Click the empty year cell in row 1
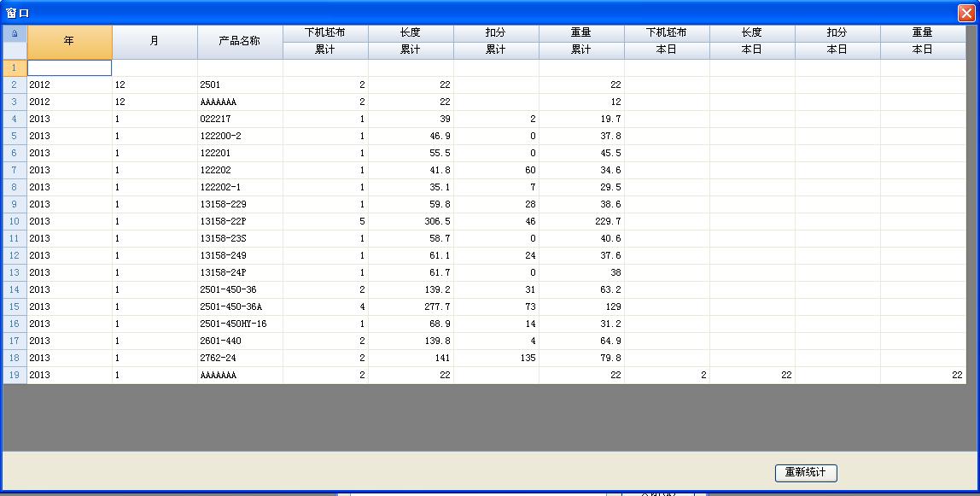The image size is (980, 496). pyautogui.click(x=69, y=67)
